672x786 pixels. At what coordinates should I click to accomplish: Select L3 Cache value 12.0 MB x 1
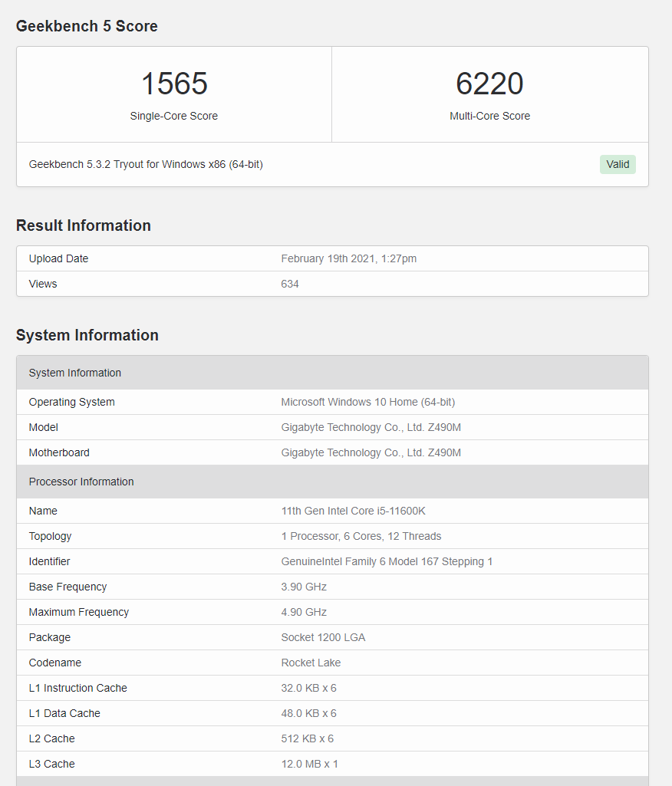tap(309, 764)
